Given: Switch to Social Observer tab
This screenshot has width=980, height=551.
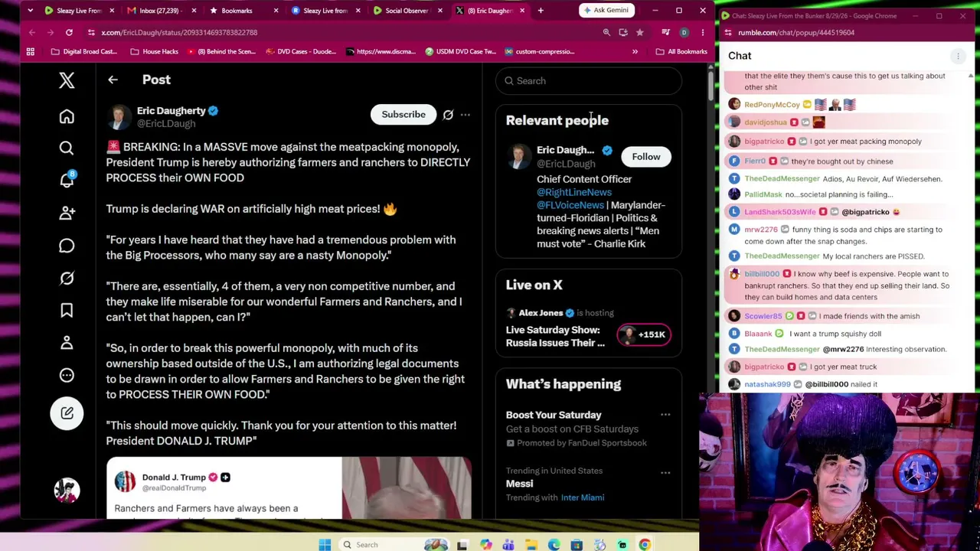Looking at the screenshot, I should click(407, 11).
